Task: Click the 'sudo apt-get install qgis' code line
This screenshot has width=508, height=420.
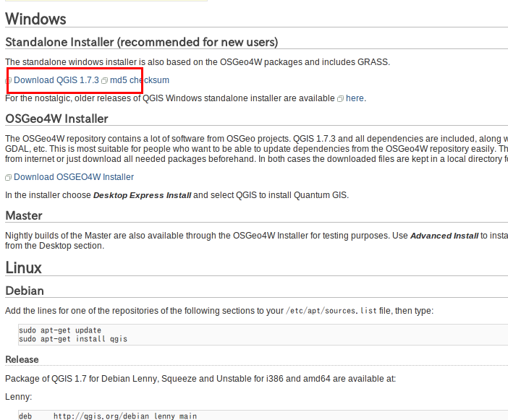Action: point(73,339)
